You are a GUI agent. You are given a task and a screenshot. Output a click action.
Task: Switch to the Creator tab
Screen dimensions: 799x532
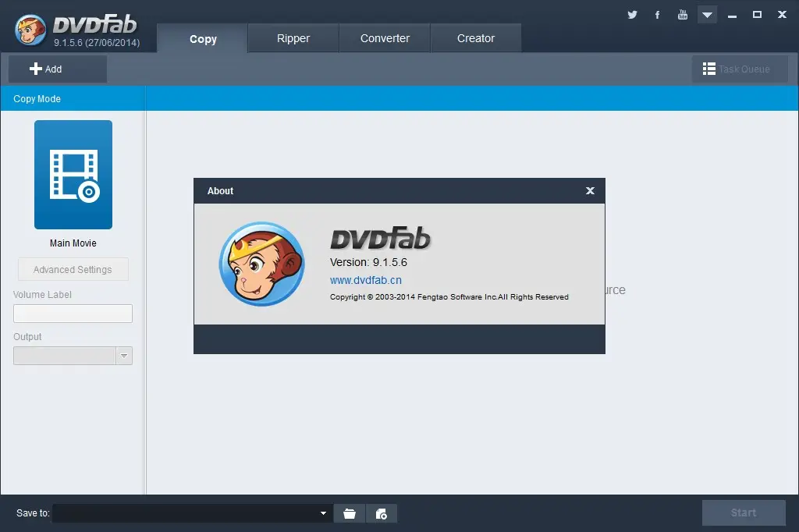(475, 38)
